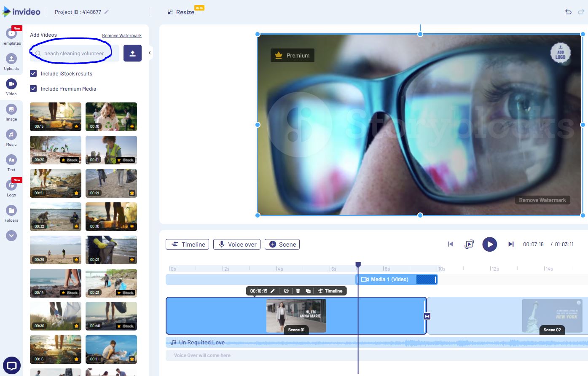
Task: Click the Timeline button above the ruler
Action: 187,244
